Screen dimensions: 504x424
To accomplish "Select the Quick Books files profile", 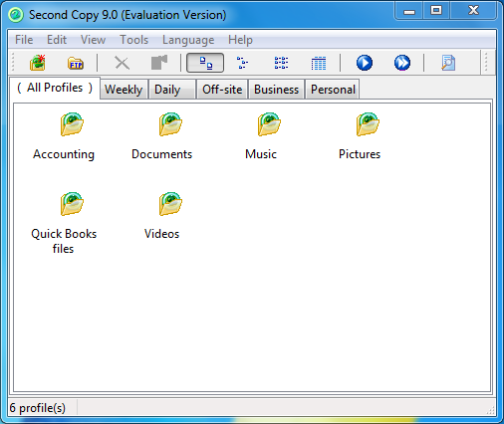I will point(64,223).
